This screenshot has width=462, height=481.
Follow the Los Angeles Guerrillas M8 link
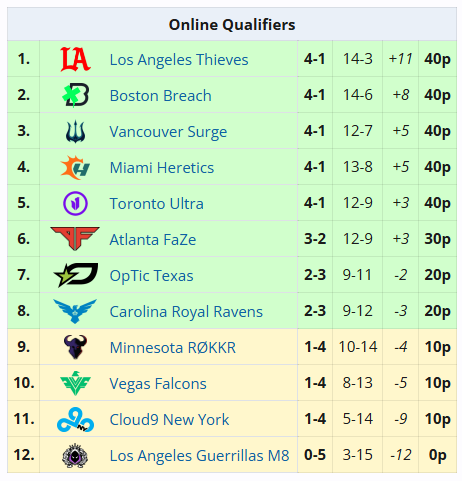pyautogui.click(x=199, y=456)
